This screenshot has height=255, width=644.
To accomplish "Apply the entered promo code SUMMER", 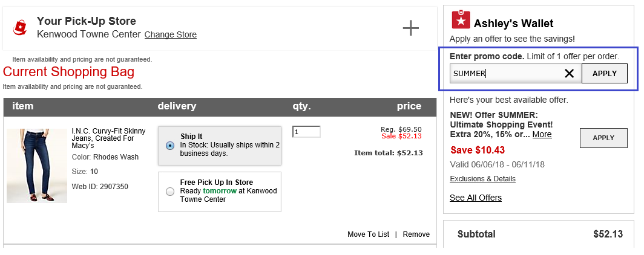I will (x=604, y=74).
